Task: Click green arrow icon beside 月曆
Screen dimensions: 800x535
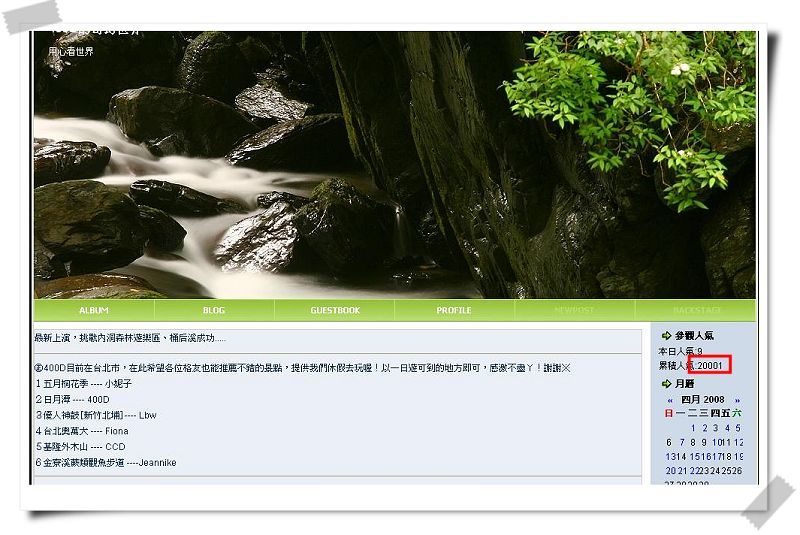Action: click(x=666, y=384)
